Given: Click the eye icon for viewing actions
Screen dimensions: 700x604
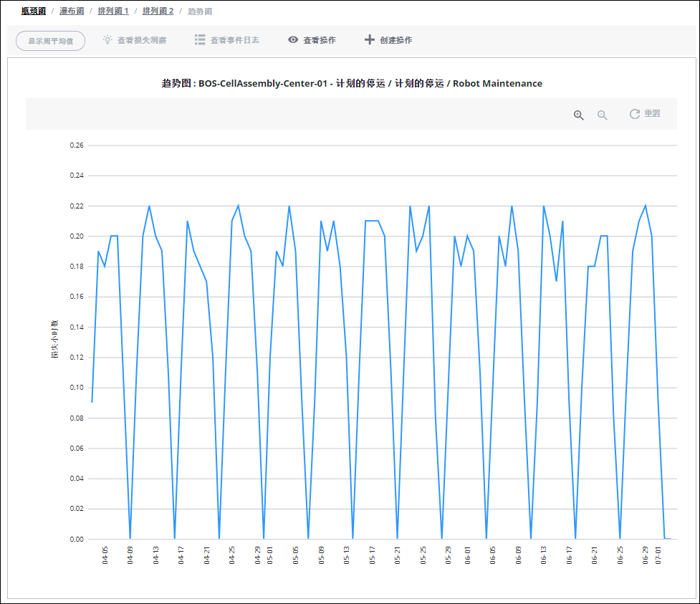Looking at the screenshot, I should [x=293, y=39].
